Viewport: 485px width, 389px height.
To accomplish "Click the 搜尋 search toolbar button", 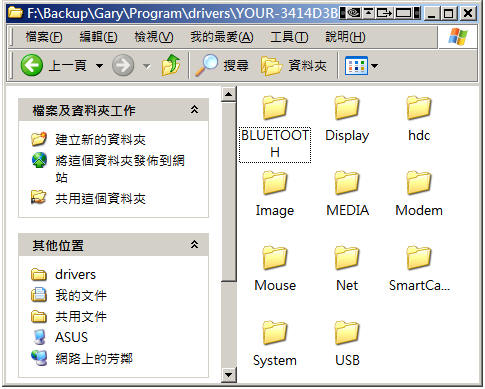I will tap(222, 65).
